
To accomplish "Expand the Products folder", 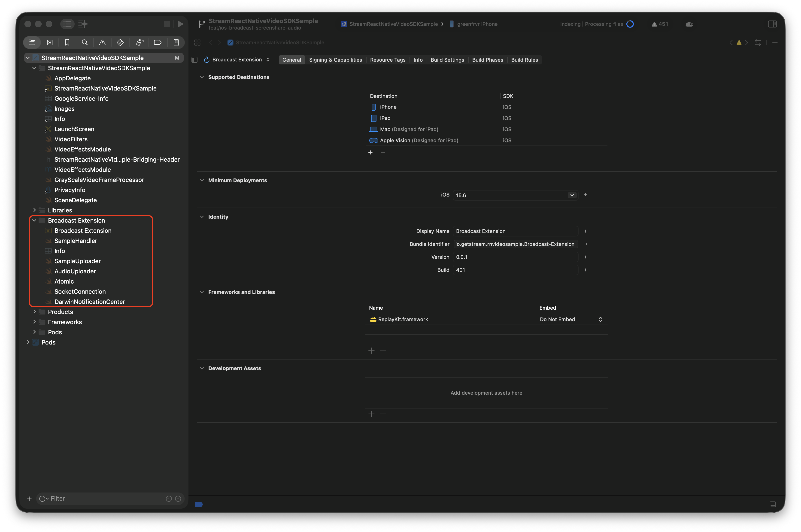I will [x=34, y=312].
